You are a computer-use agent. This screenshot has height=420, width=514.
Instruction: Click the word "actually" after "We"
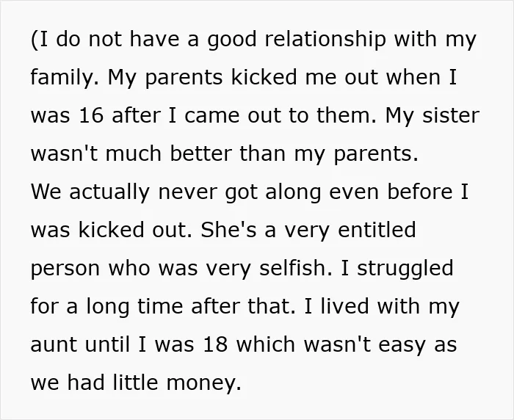click(x=109, y=192)
